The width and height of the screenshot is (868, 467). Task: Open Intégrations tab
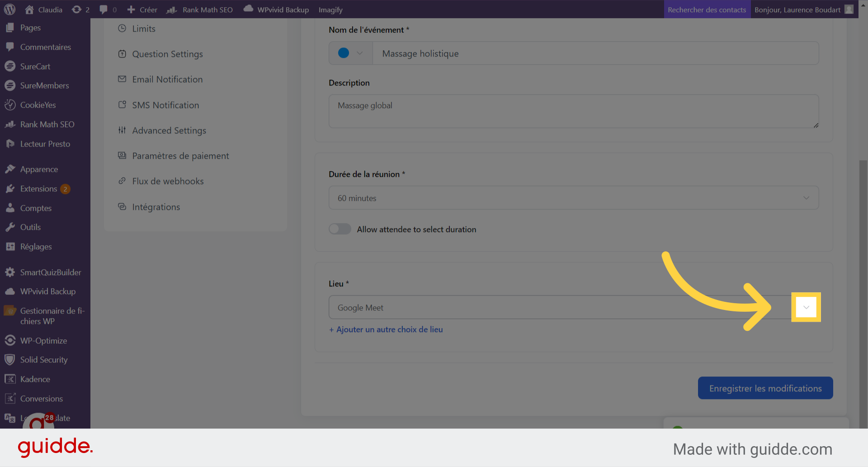149,207
